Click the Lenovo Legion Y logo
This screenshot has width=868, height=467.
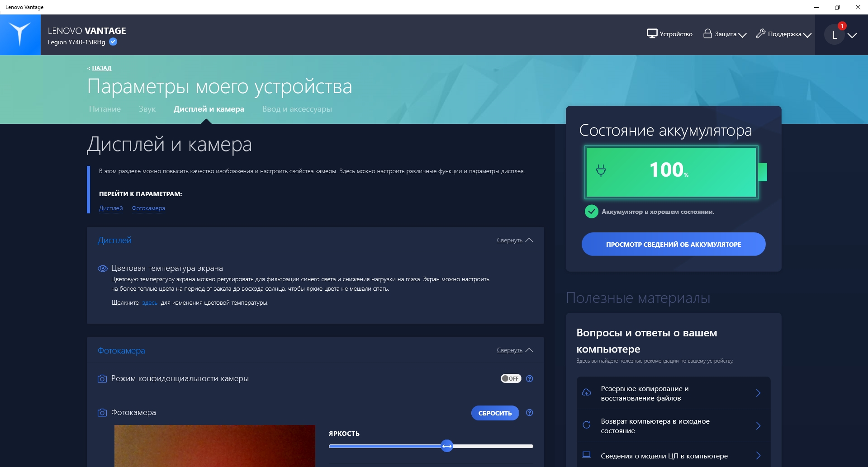coord(20,34)
